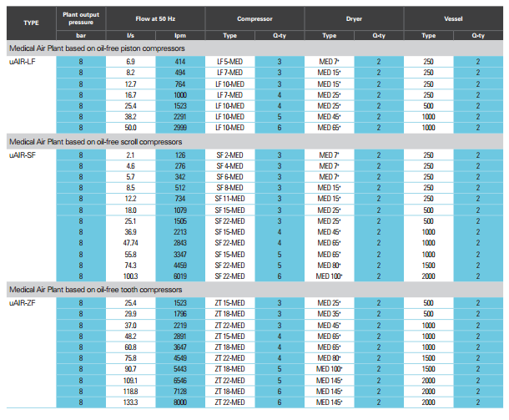The image size is (509, 420).
Task: Select the '16.7' l/s flow value
Action: (130, 95)
